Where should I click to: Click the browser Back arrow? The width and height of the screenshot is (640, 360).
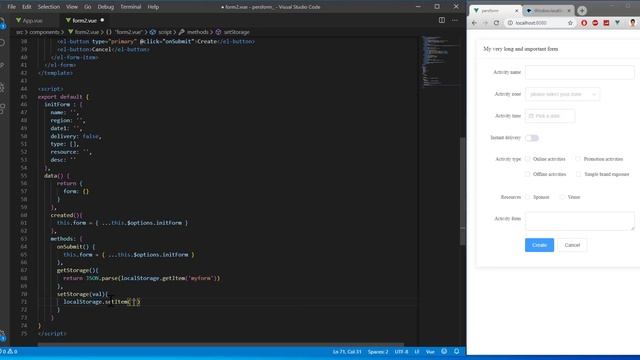(x=474, y=23)
